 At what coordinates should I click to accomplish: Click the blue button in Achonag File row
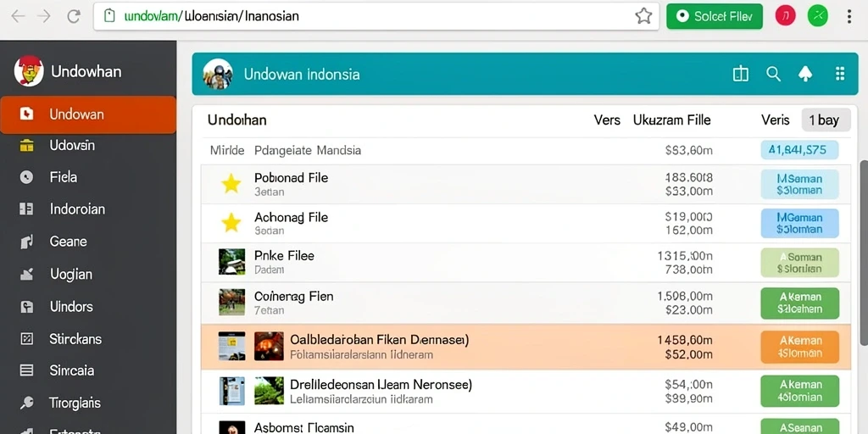pyautogui.click(x=799, y=223)
